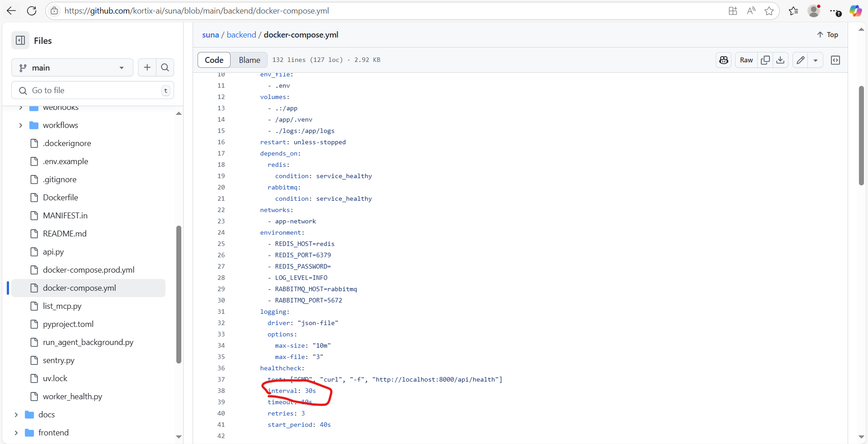Open more edit options caret next to pencil
This screenshot has height=444, width=868.
click(x=816, y=60)
